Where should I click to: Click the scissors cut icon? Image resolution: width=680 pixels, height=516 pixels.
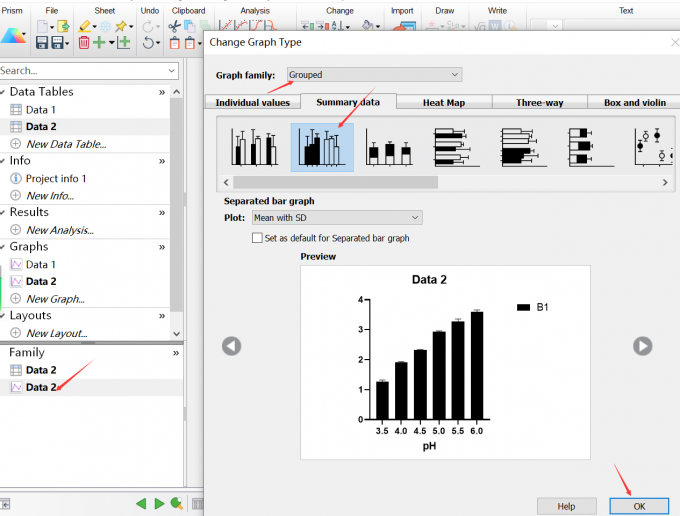(x=175, y=26)
